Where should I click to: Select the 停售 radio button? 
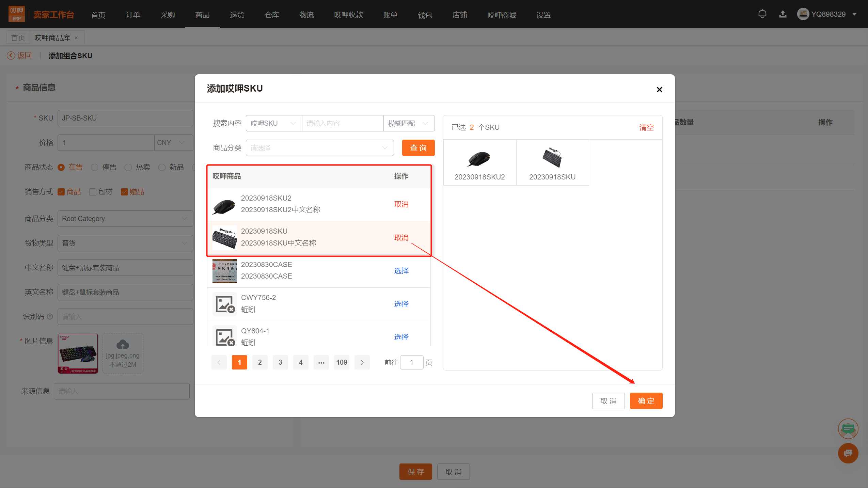tap(95, 167)
